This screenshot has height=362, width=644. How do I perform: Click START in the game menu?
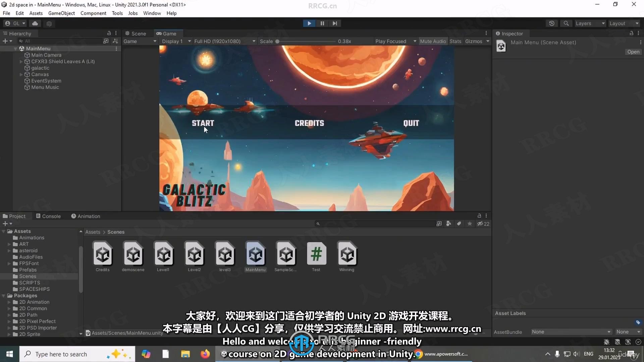203,123
